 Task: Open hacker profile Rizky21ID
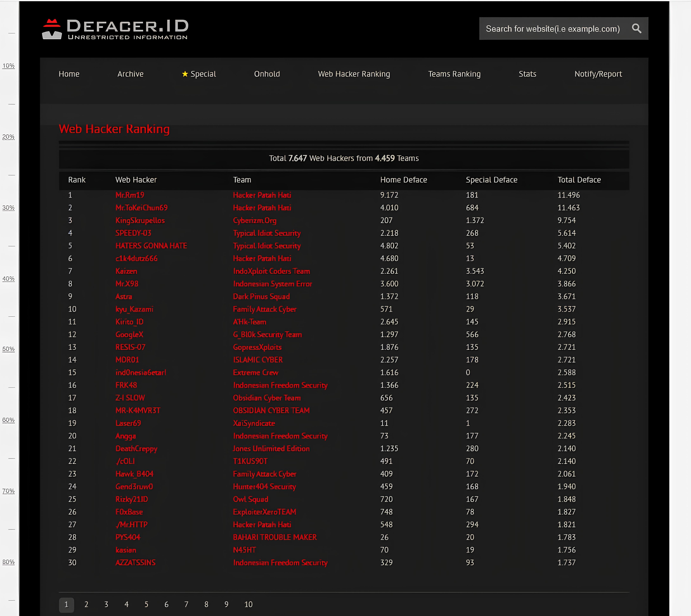(x=131, y=499)
